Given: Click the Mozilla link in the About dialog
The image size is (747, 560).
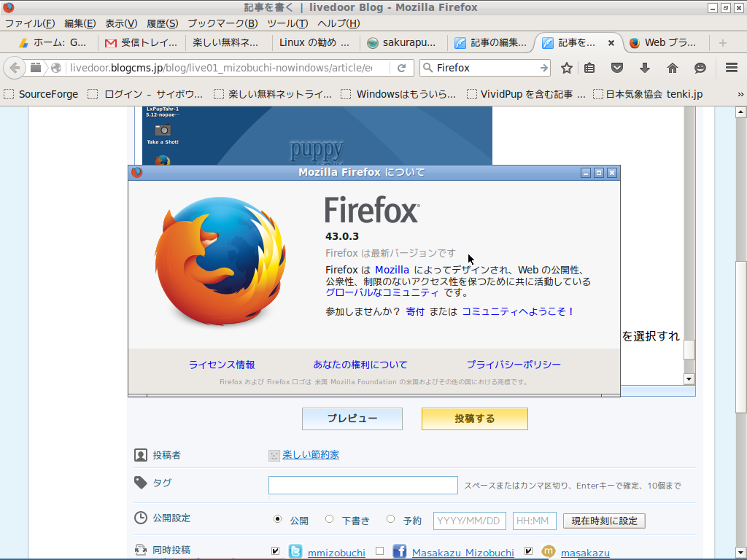Looking at the screenshot, I should click(x=392, y=270).
